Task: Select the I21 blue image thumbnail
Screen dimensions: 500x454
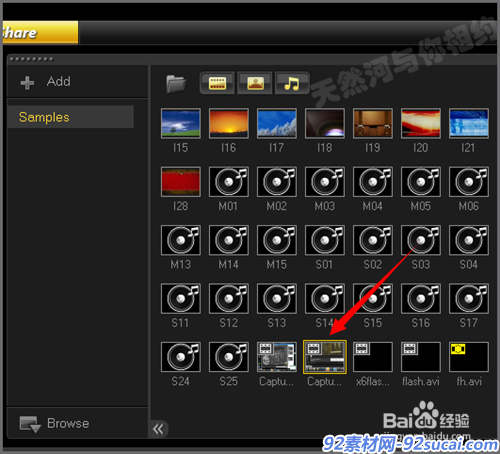Action: tap(469, 123)
